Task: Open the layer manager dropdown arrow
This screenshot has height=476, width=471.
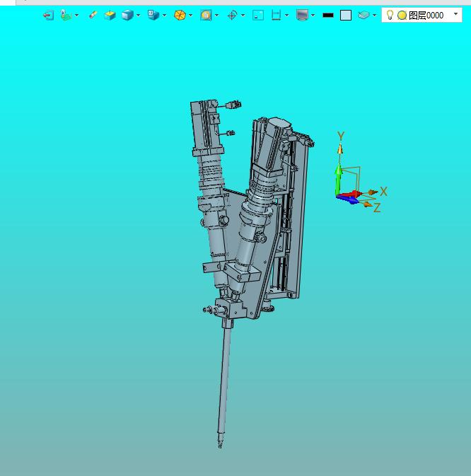Action: pyautogui.click(x=375, y=15)
